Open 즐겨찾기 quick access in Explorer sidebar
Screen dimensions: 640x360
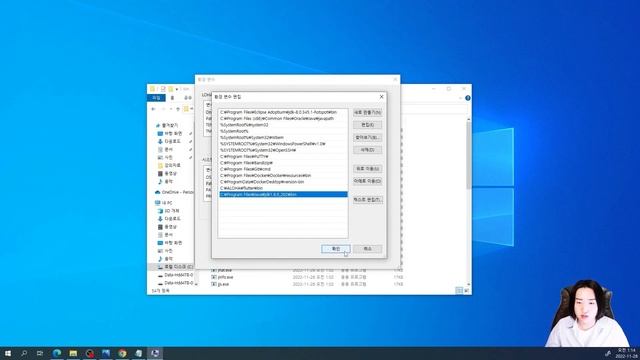point(169,125)
